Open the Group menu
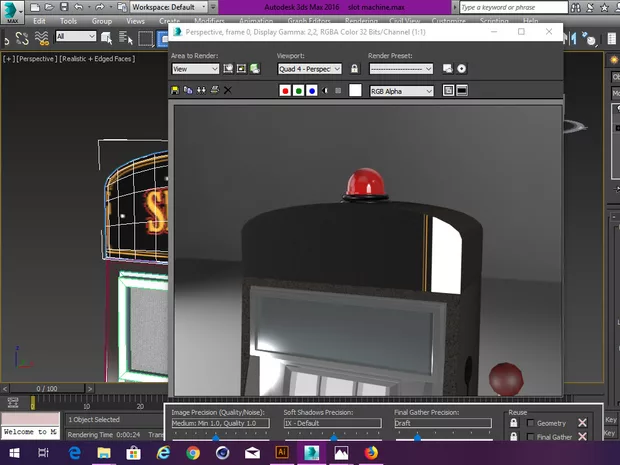 click(101, 20)
